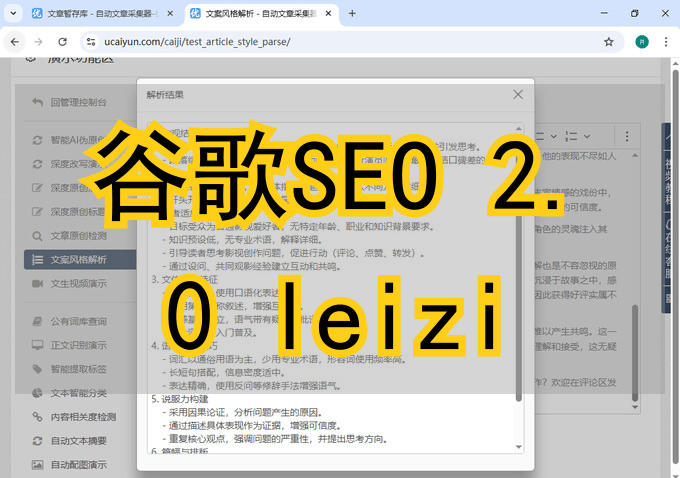This screenshot has width=680, height=478.
Task: Click the heading 5. 说服力构建
Action: (x=180, y=399)
